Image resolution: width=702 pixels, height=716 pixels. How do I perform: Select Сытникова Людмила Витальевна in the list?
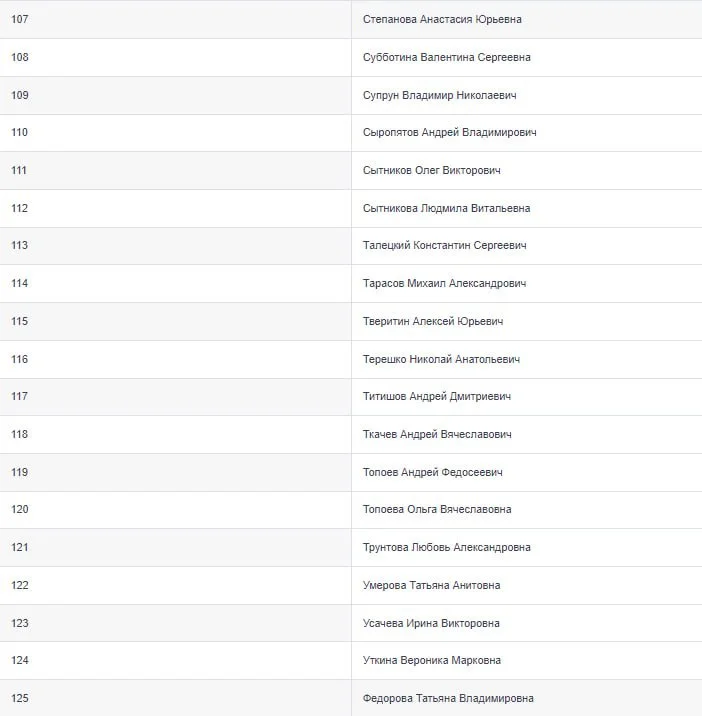point(446,208)
